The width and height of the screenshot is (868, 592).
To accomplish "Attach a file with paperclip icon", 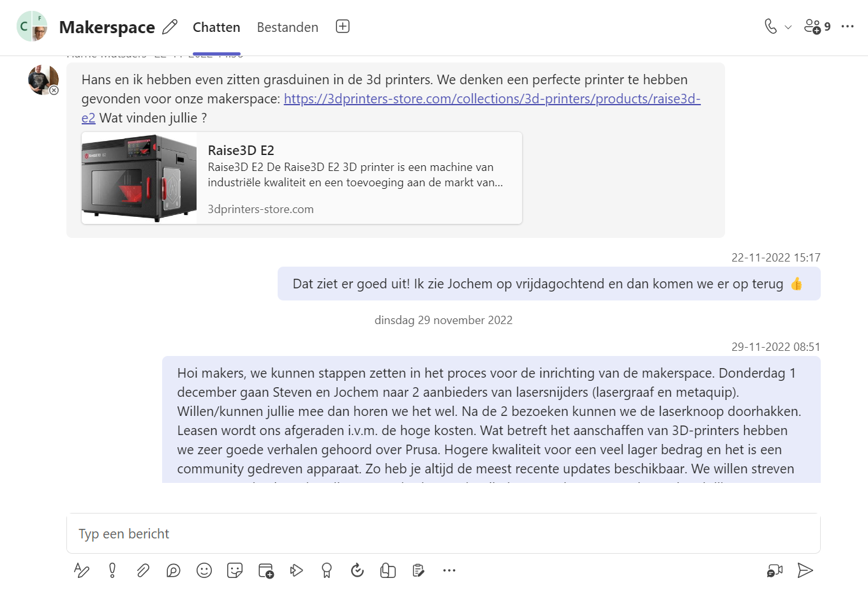I will point(143,570).
